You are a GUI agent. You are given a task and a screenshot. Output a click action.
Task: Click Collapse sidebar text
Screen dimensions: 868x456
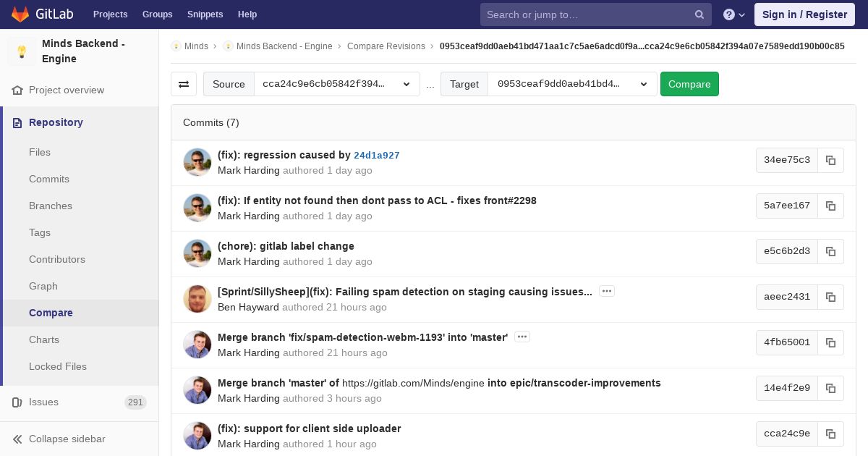(x=67, y=439)
